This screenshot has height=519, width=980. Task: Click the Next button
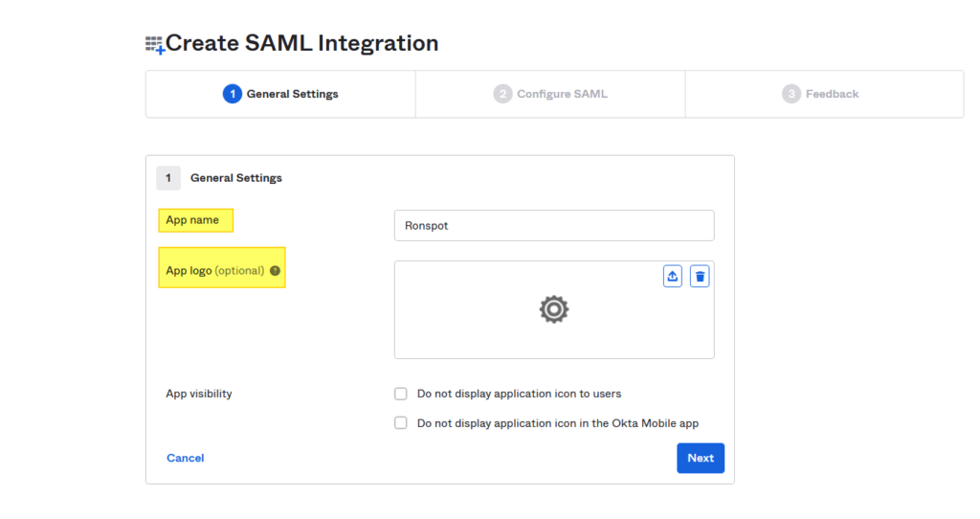click(x=701, y=458)
